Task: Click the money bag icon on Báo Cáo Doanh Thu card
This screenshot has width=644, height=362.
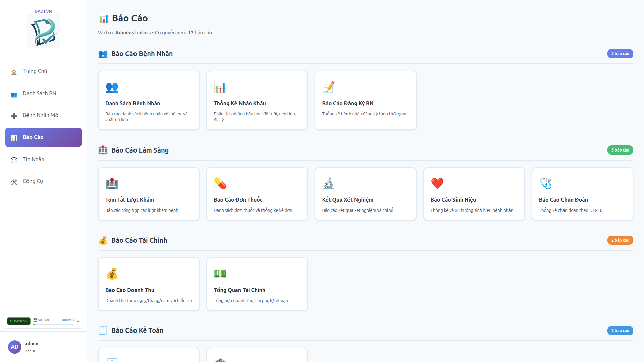Action: pos(112,274)
